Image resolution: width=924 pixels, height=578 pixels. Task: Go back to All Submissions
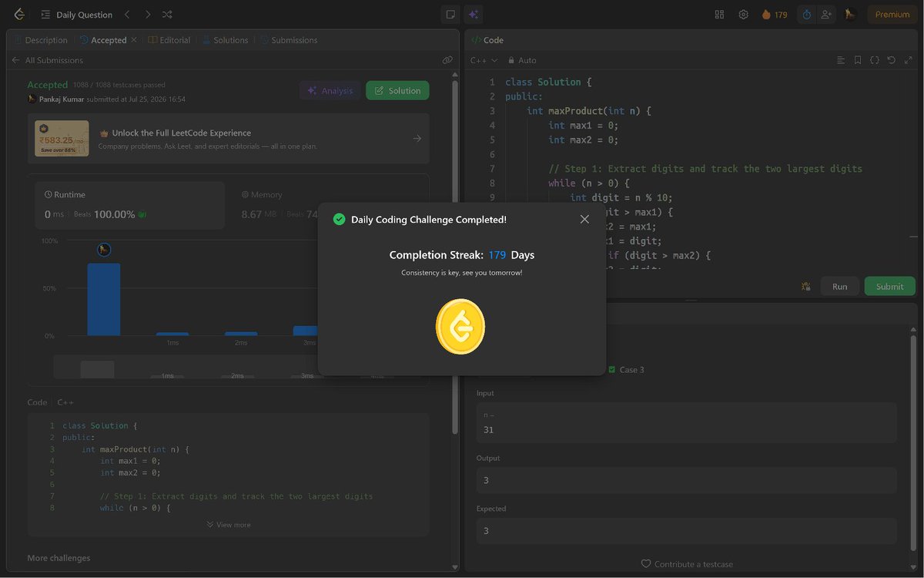coord(48,60)
